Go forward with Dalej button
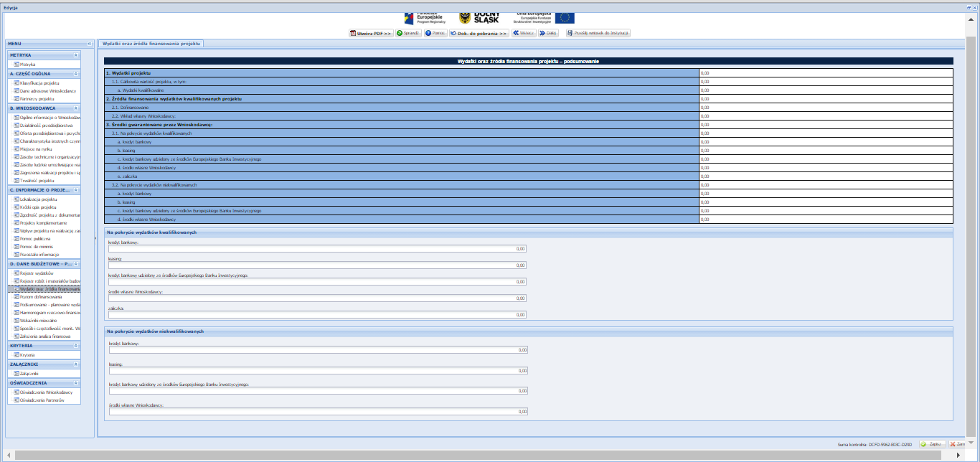This screenshot has width=980, height=462. point(548,33)
